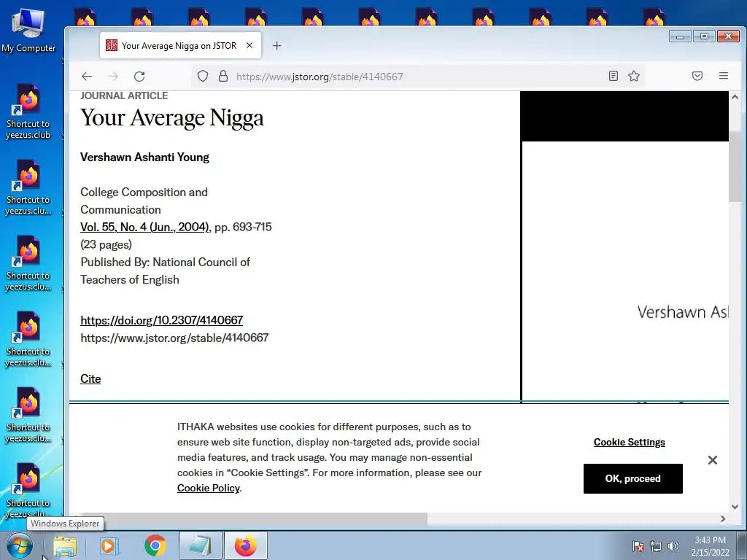
Task: Click the document preview pane on the right
Action: [x=624, y=246]
